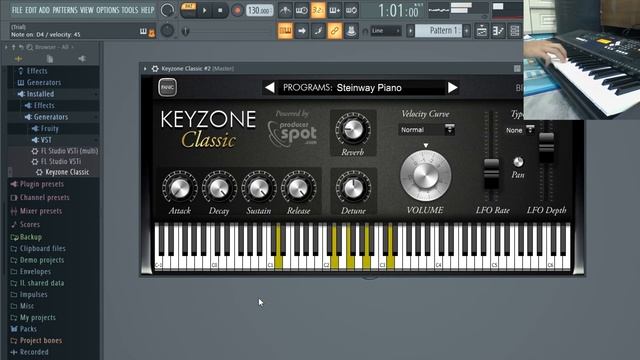This screenshot has width=640, height=360.
Task: Click the time display 1:01:00
Action: pos(398,11)
